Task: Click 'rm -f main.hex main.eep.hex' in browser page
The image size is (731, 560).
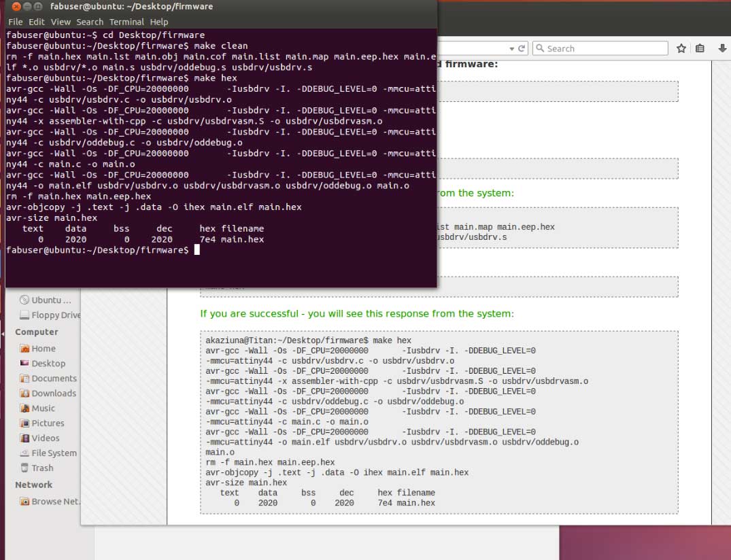Action: click(270, 462)
